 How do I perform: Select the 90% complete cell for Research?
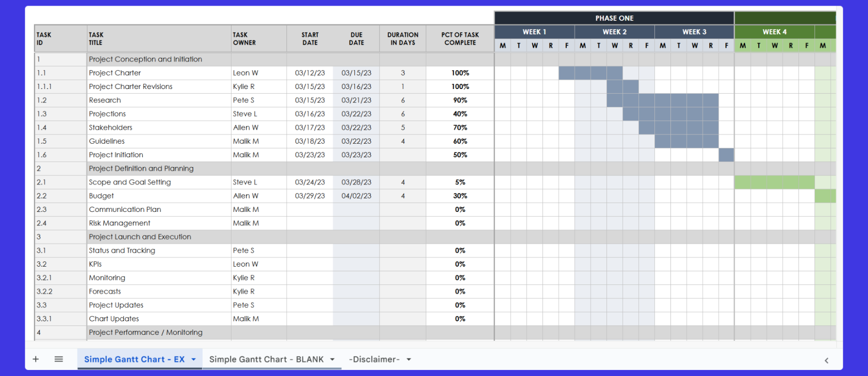click(x=460, y=100)
